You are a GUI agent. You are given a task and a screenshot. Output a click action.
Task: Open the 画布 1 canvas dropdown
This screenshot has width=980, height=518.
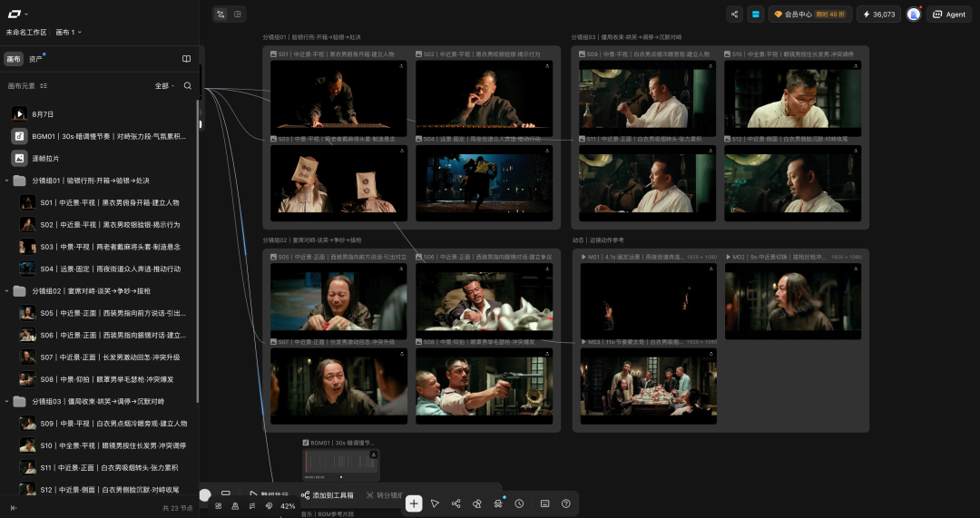pyautogui.click(x=69, y=32)
